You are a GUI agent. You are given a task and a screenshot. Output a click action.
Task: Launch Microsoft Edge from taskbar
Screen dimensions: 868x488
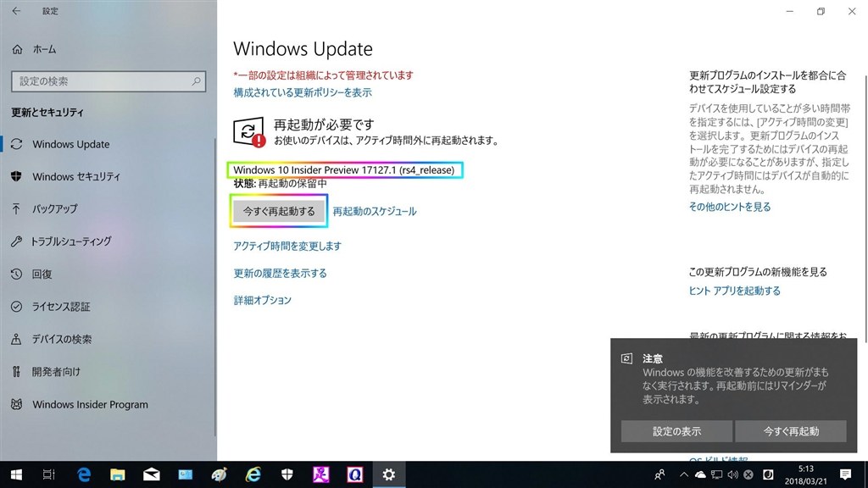tap(84, 474)
